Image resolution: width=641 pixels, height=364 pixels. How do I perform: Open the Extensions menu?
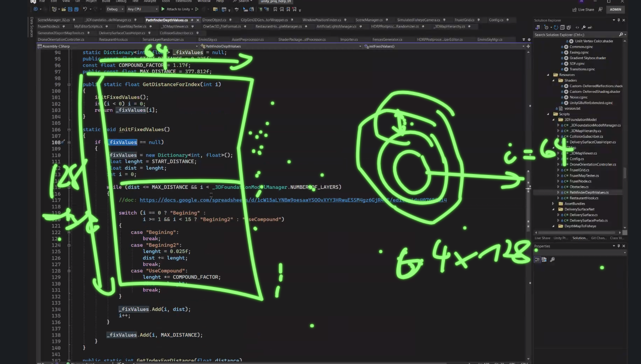(x=184, y=1)
